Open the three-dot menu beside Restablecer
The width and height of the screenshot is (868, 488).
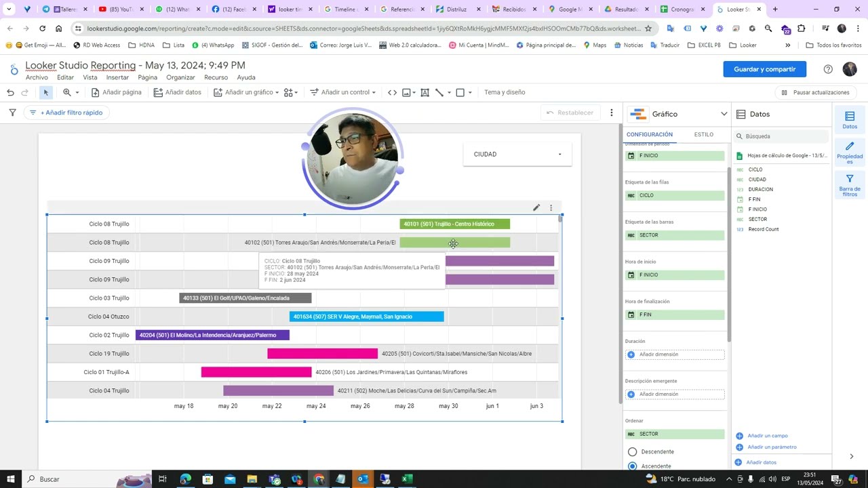(612, 113)
